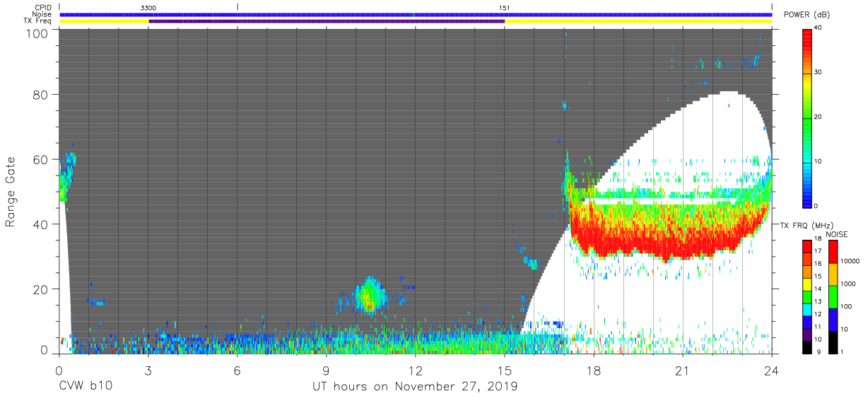This screenshot has height=401, width=868.
Task: Click y-axis tick label '60'
Action: pos(41,160)
